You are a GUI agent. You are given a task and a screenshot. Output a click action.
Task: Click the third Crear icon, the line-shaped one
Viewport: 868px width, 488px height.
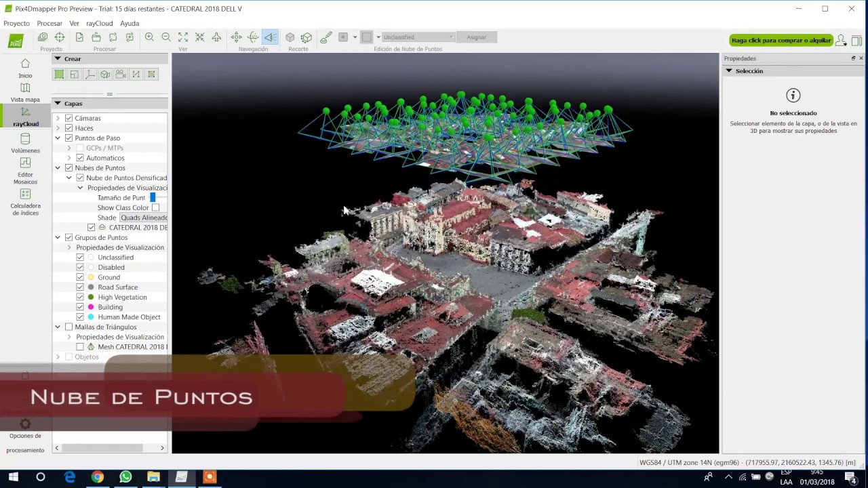click(90, 75)
